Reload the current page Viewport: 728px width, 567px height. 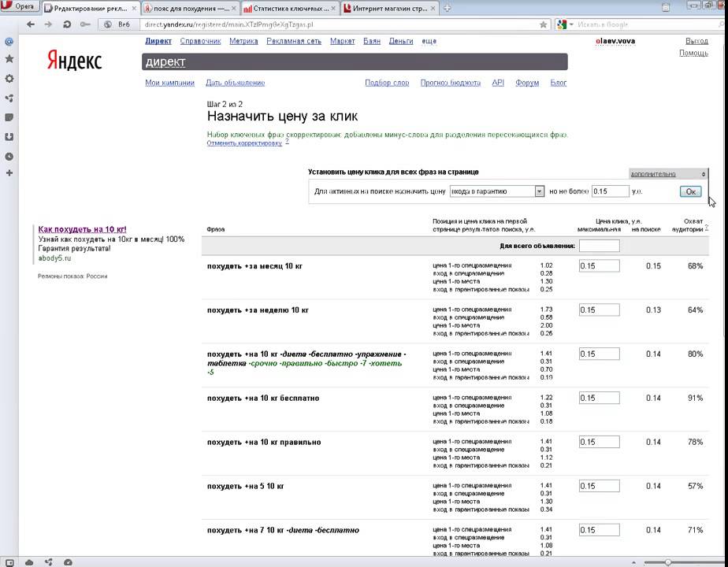(67, 24)
